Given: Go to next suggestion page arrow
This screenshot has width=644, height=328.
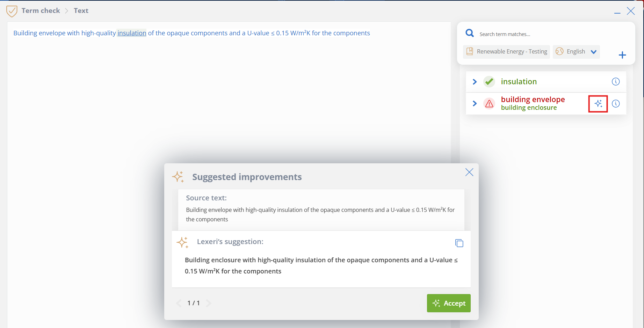Looking at the screenshot, I should coord(209,303).
